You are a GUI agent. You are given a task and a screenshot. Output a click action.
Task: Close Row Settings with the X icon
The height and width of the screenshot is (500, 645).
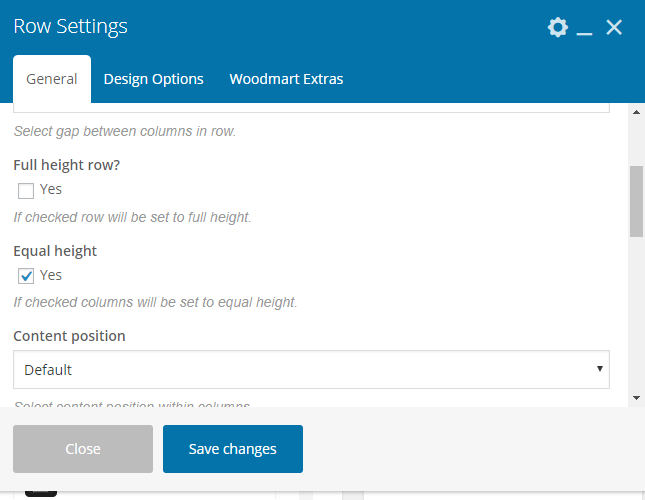[x=614, y=27]
